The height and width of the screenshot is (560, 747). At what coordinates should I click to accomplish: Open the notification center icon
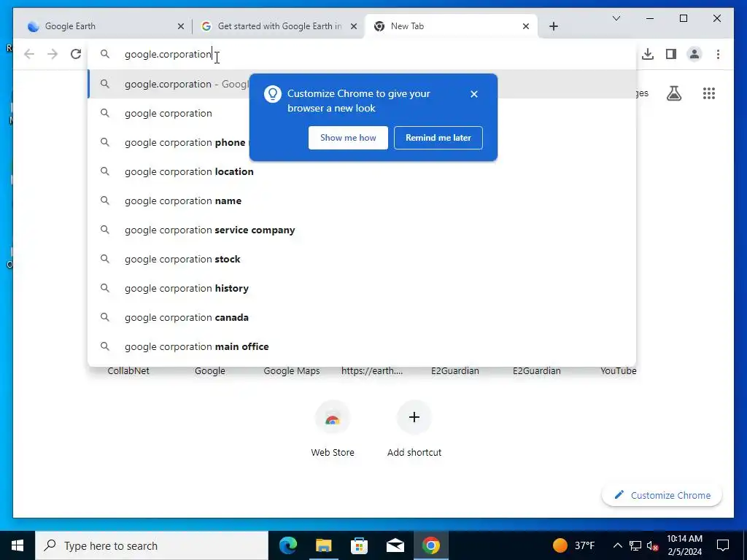pos(723,545)
